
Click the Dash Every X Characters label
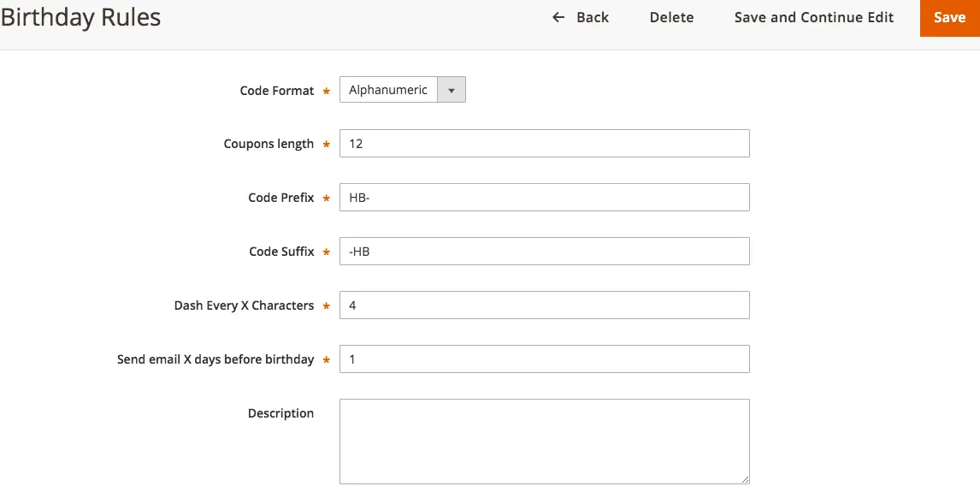click(244, 305)
